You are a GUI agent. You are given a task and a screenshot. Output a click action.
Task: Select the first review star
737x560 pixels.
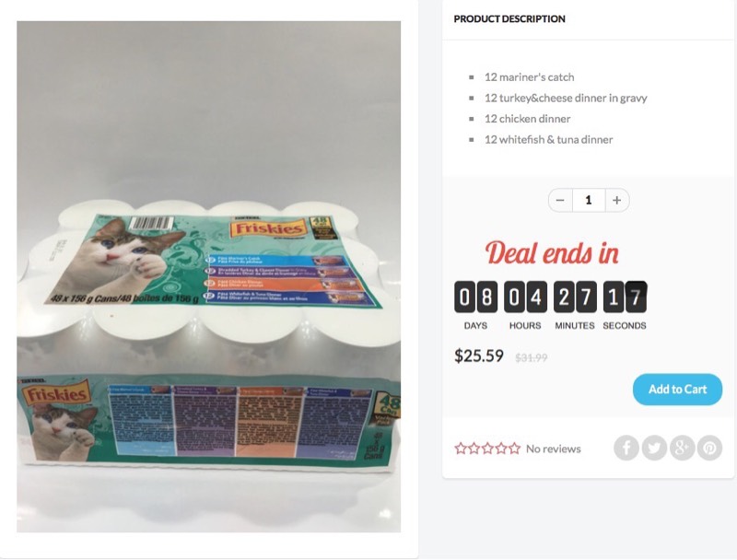pos(461,449)
